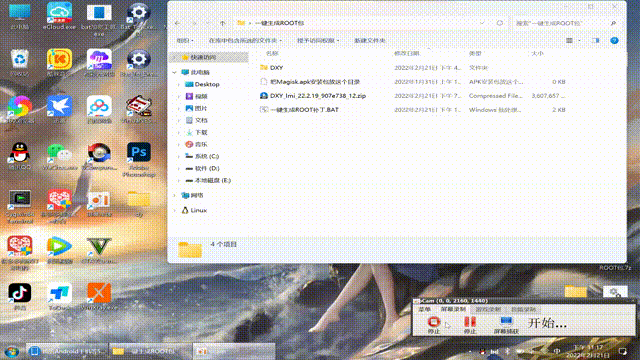The width and height of the screenshot is (640, 360).
Task: Open the yellow Kuaishou-style K shortcut
Action: 60,62
